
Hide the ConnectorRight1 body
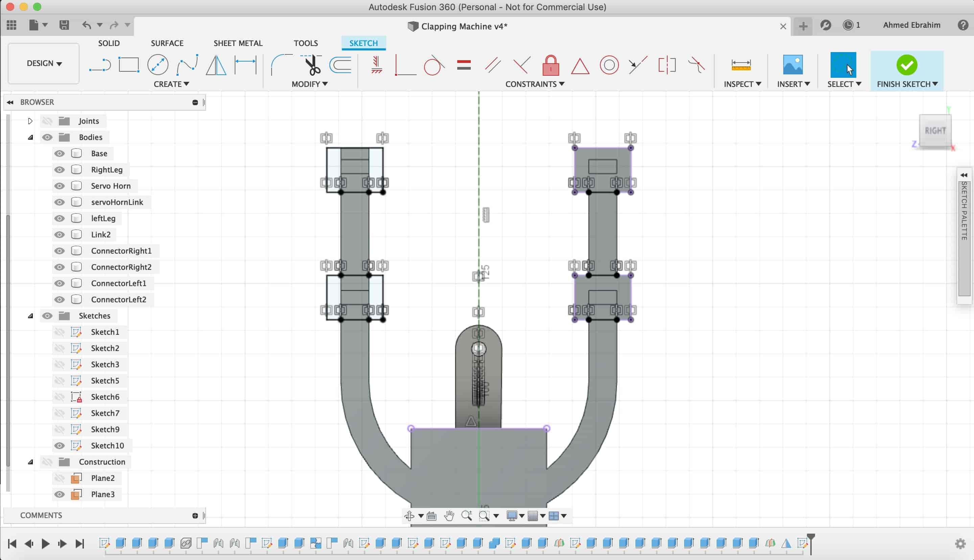59,251
